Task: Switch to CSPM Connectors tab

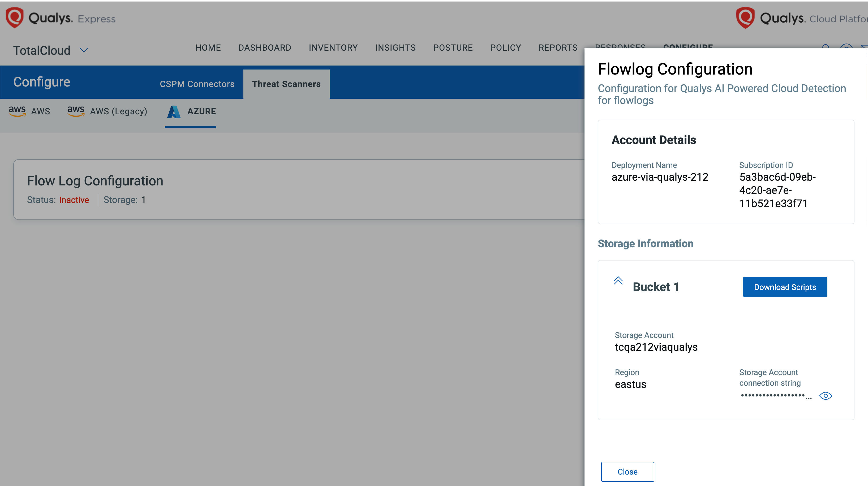Action: tap(197, 84)
